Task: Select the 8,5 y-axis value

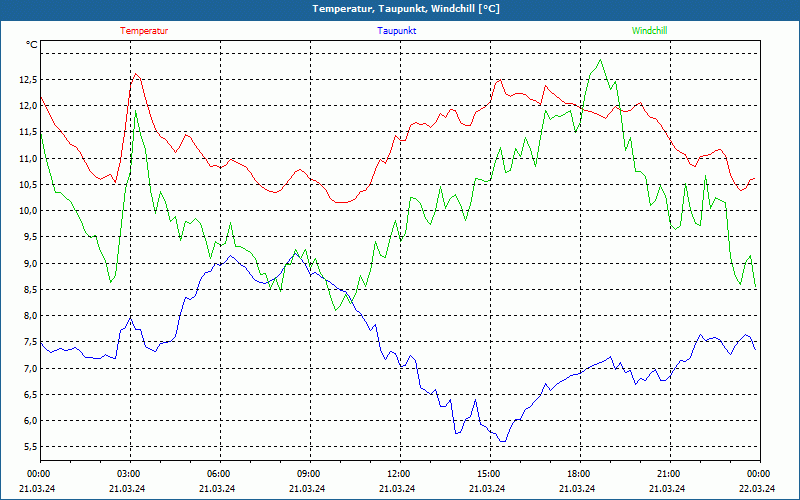Action: tap(31, 290)
